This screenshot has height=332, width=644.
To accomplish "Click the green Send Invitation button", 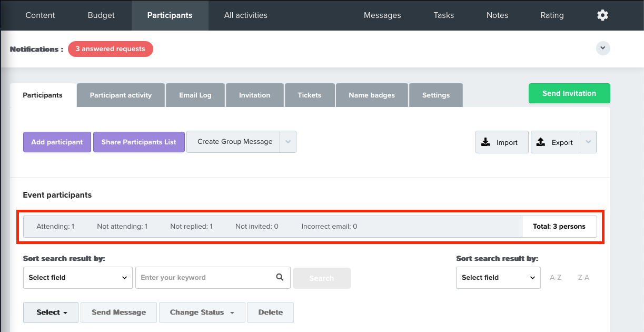I will pos(569,93).
